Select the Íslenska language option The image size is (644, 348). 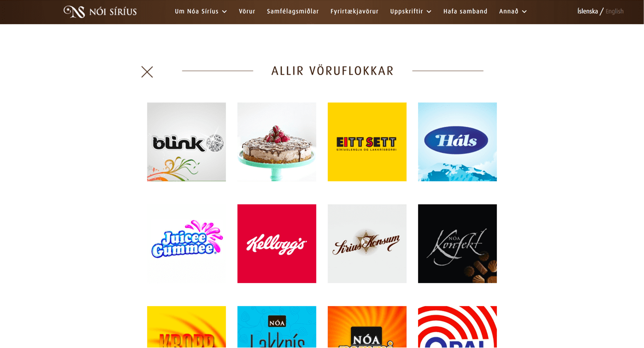coord(588,11)
